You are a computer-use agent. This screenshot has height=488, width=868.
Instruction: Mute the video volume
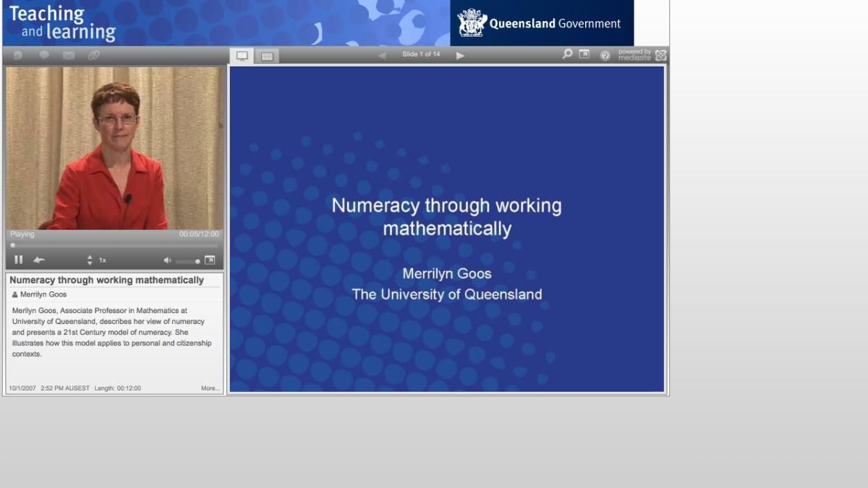[167, 260]
